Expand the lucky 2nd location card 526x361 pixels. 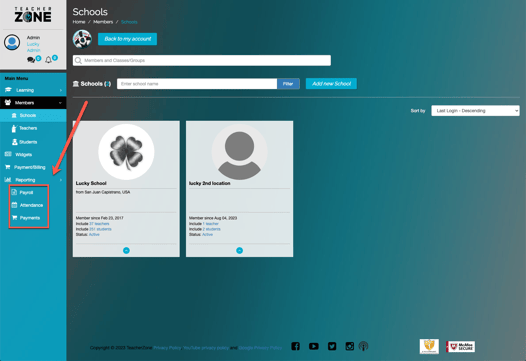click(x=240, y=250)
